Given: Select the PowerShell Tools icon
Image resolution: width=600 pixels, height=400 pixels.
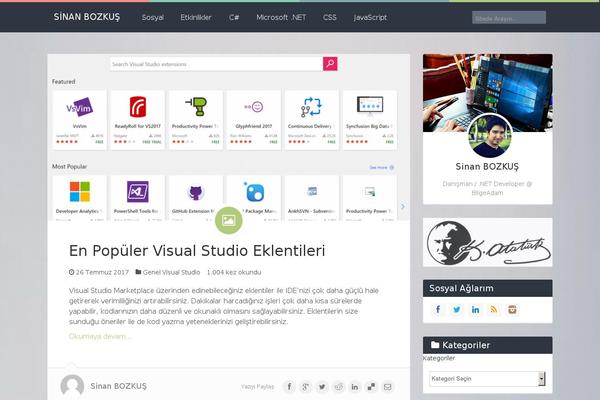Looking at the screenshot, I should coord(138,191).
